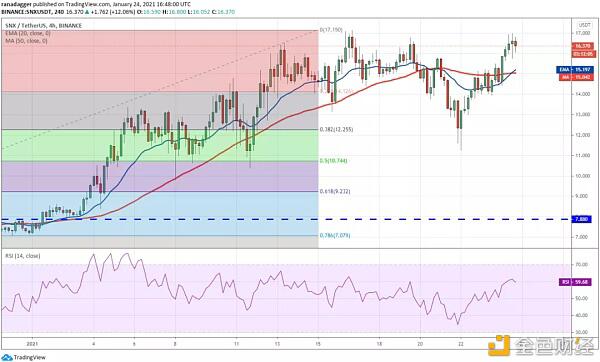Click the blue EMA 15.197 axis label
Screen dimensions: 600x362
[x=575, y=70]
